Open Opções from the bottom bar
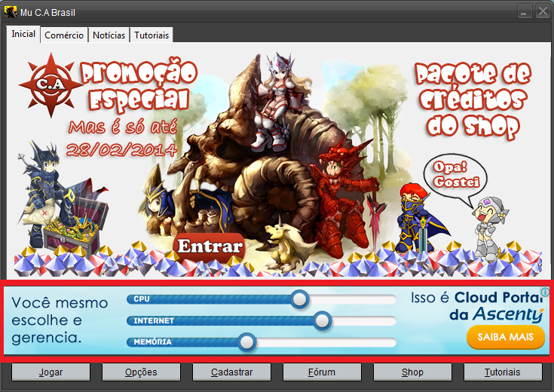554x392 pixels. (x=141, y=372)
